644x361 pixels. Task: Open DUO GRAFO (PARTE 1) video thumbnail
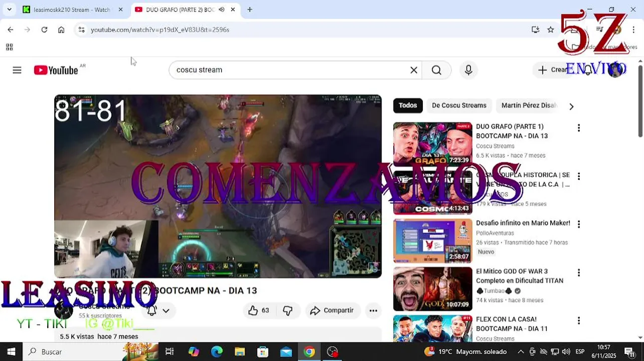point(433,144)
